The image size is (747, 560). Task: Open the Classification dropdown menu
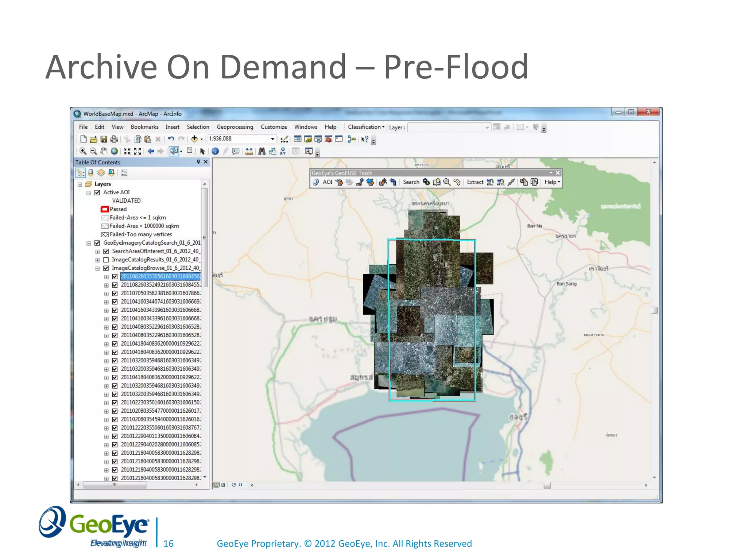[366, 127]
